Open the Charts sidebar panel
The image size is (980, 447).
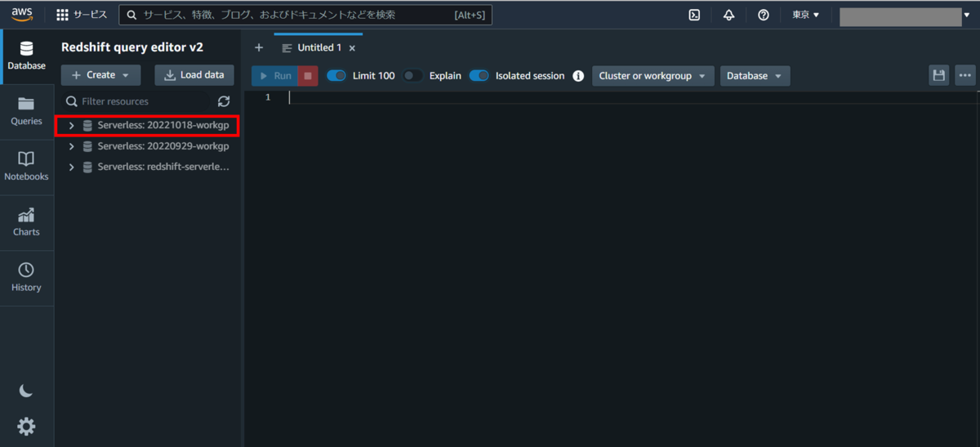click(26, 222)
